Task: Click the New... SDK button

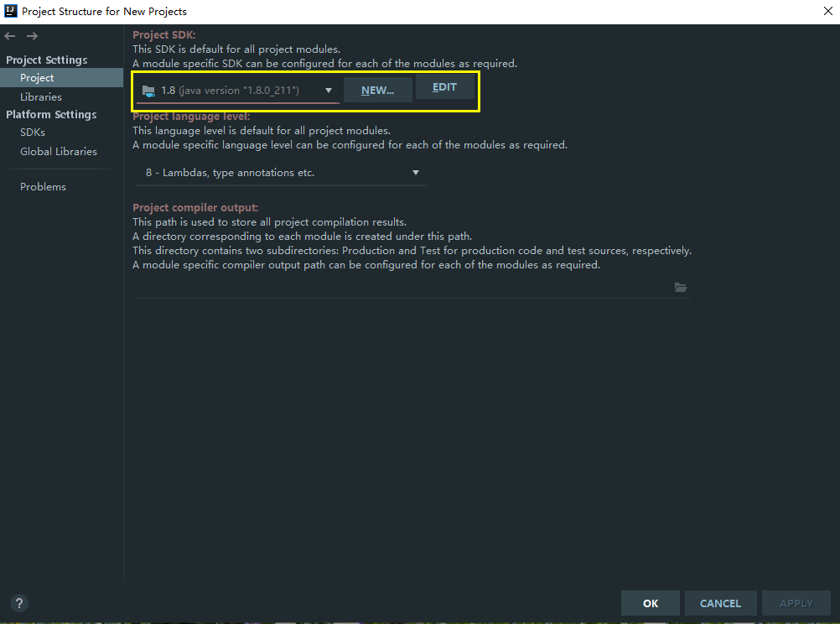Action: click(x=377, y=90)
